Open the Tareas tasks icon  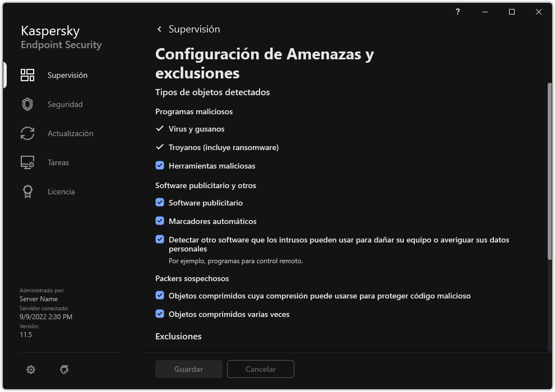(27, 162)
